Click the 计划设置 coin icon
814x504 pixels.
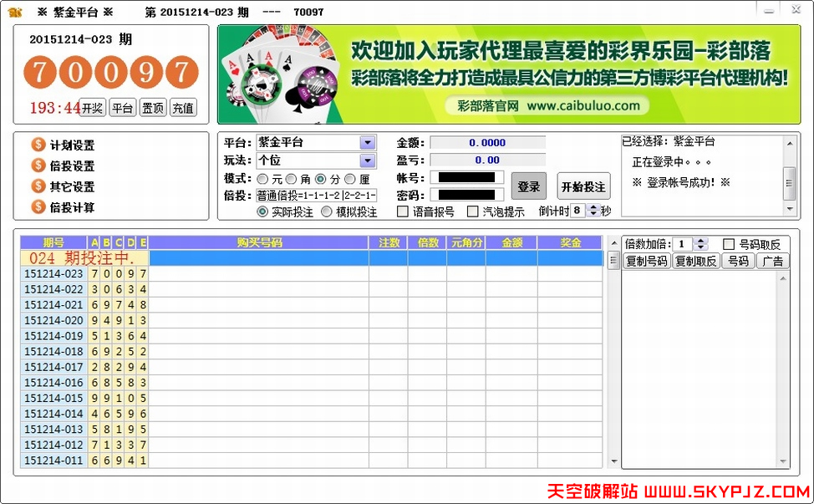(38, 145)
